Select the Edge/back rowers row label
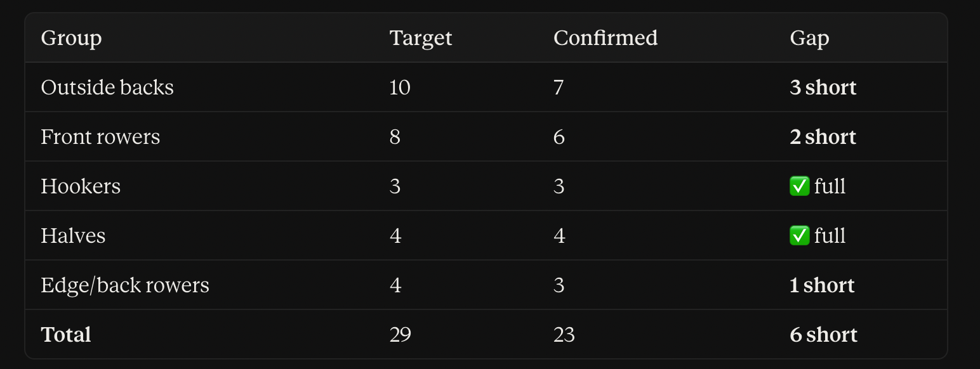 coord(125,285)
